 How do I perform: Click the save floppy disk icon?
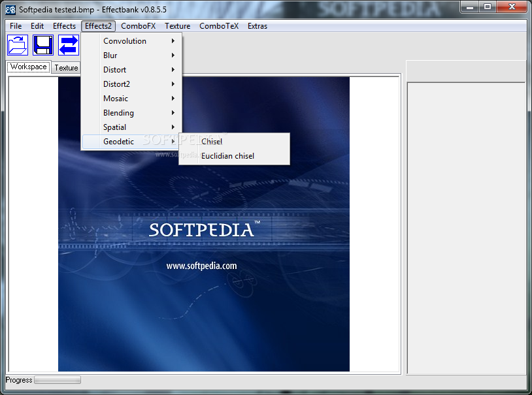(43, 45)
